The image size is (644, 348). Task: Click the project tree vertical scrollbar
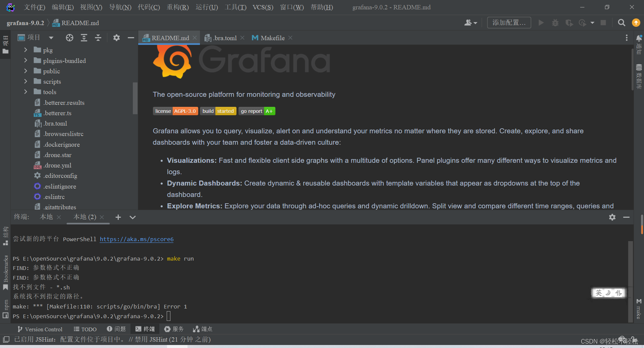pyautogui.click(x=135, y=98)
